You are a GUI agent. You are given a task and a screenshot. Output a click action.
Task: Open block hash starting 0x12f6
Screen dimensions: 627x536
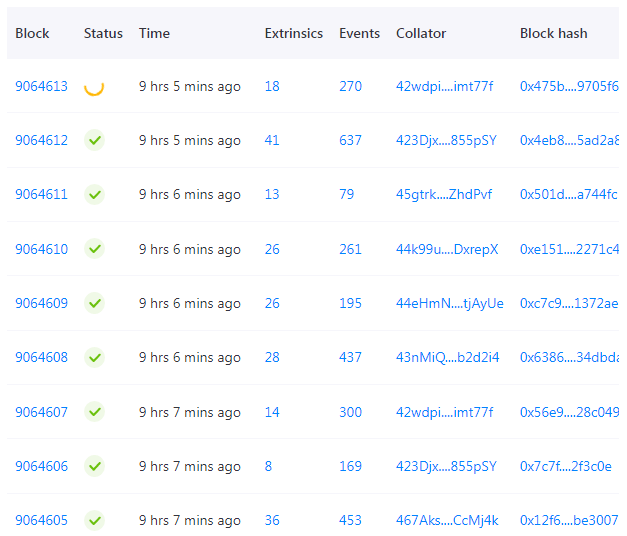pos(569,520)
